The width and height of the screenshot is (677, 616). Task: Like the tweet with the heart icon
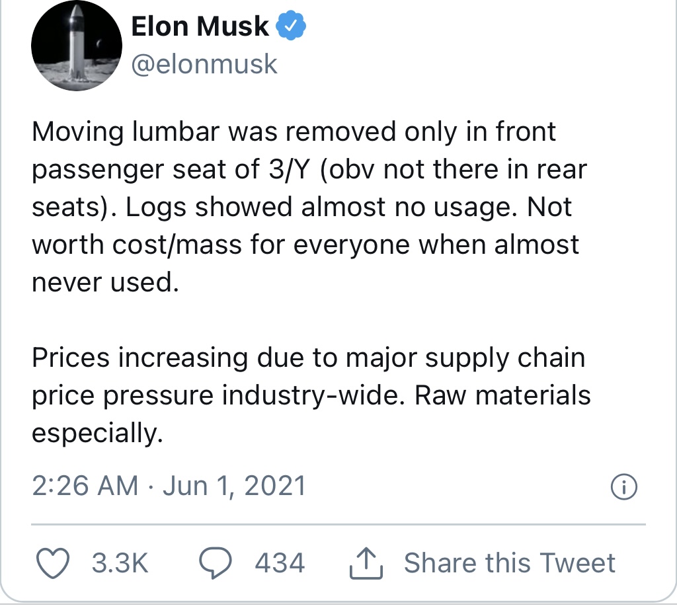[53, 563]
